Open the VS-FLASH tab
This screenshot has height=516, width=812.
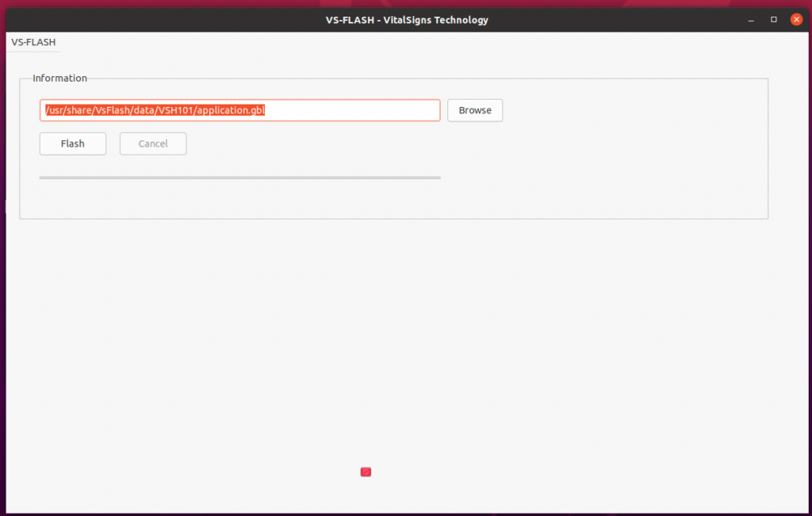click(x=33, y=42)
